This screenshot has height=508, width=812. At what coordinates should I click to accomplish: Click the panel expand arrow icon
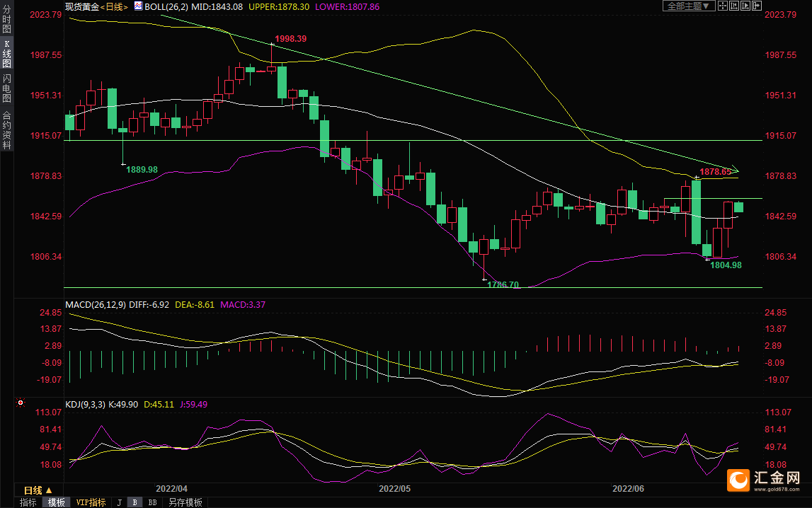756,6
